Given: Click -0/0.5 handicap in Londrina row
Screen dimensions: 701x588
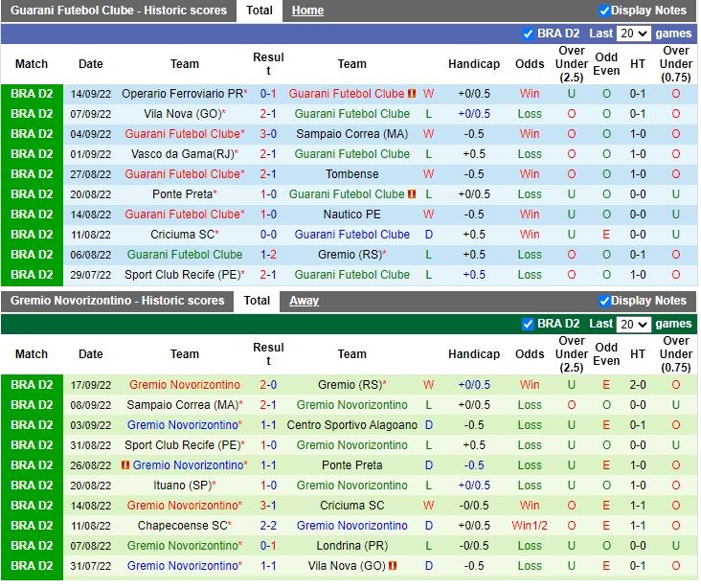Looking at the screenshot, I should pyautogui.click(x=474, y=546).
